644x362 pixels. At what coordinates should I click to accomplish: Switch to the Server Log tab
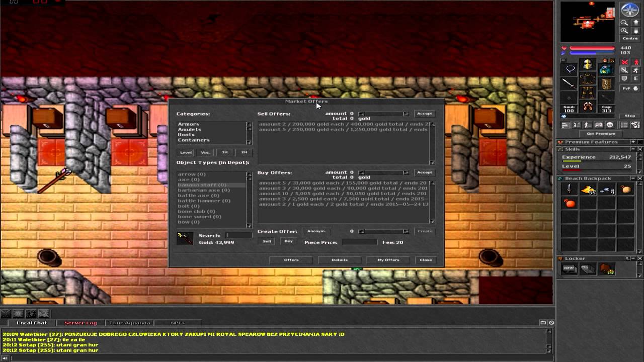click(x=80, y=323)
